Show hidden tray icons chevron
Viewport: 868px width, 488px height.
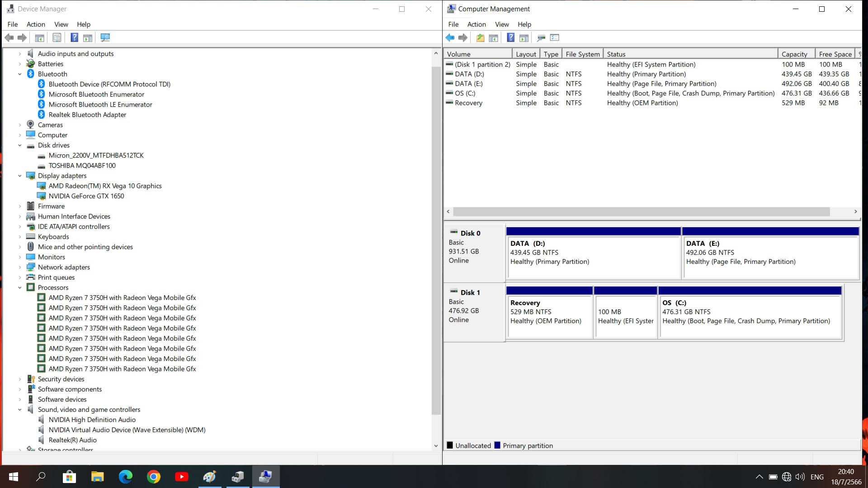[759, 477]
